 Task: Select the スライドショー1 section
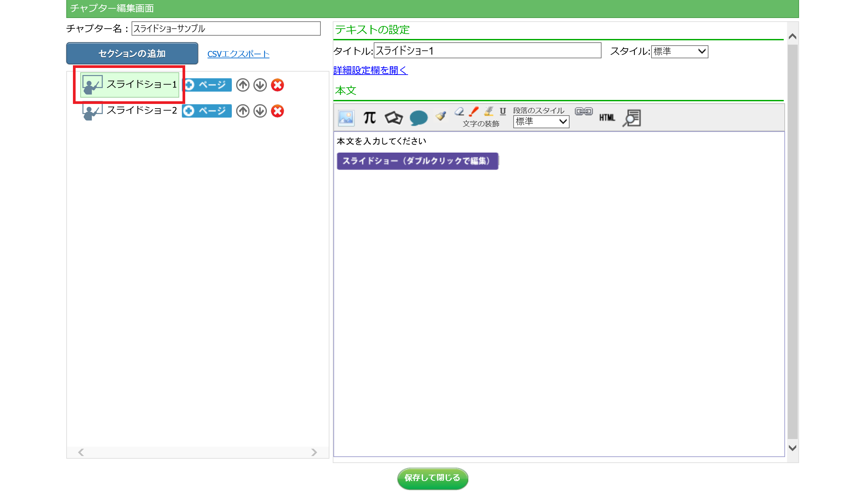pyautogui.click(x=130, y=85)
